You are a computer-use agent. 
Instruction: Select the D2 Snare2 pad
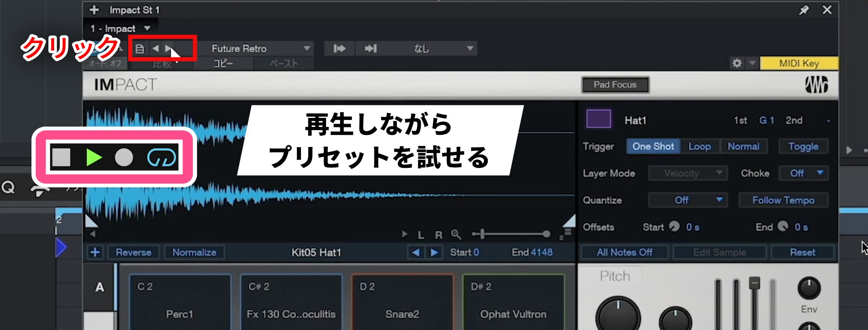tap(402, 302)
